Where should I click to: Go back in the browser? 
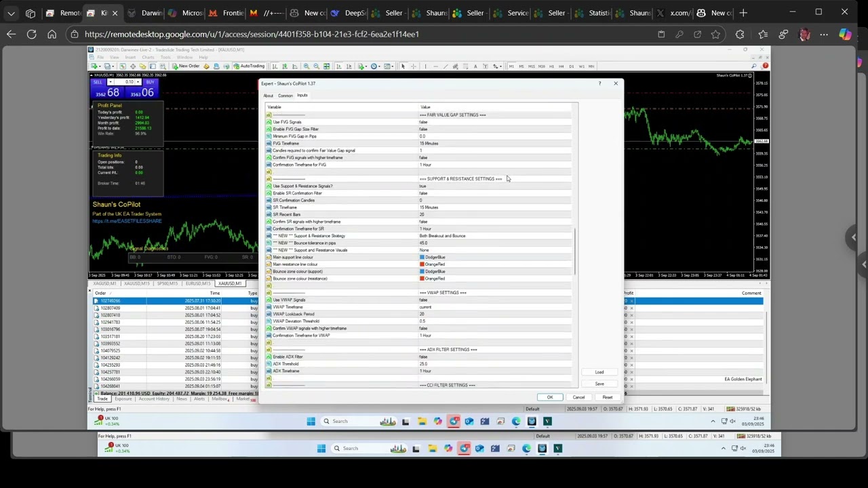11,34
